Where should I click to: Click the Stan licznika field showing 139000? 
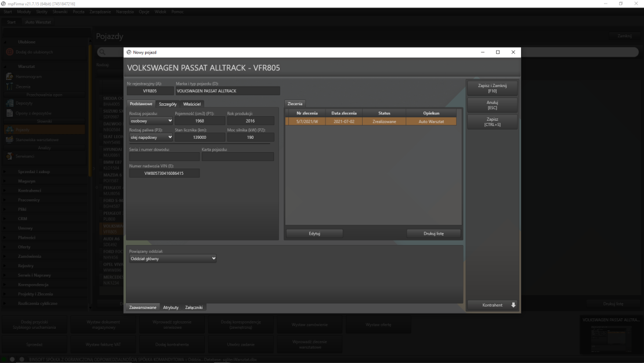[200, 137]
